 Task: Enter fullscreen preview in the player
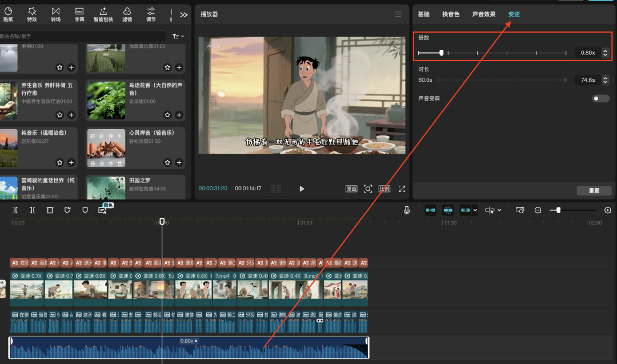pos(402,189)
